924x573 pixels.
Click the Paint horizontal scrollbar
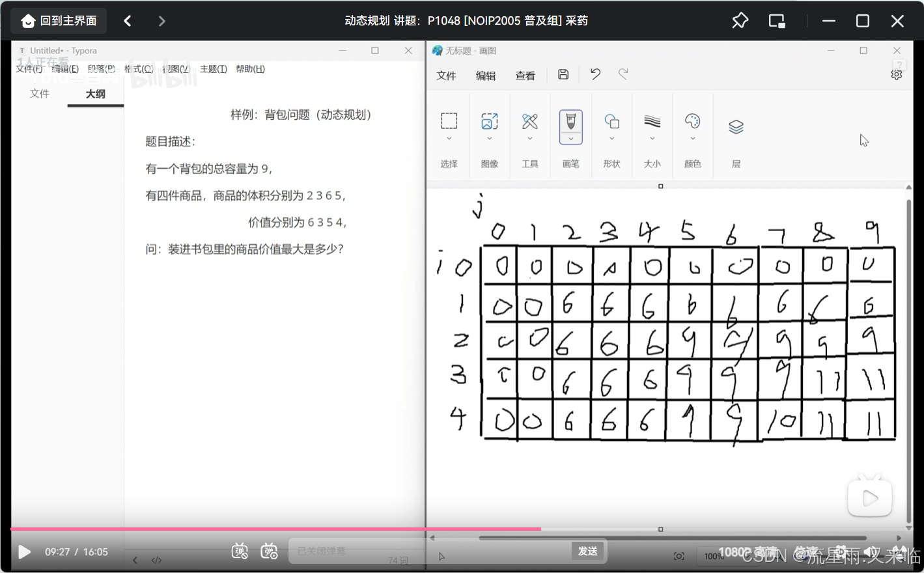click(x=673, y=538)
